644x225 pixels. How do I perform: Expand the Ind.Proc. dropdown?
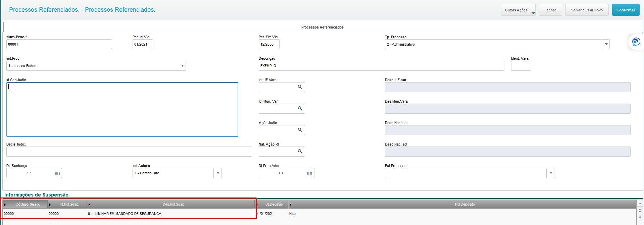click(182, 66)
